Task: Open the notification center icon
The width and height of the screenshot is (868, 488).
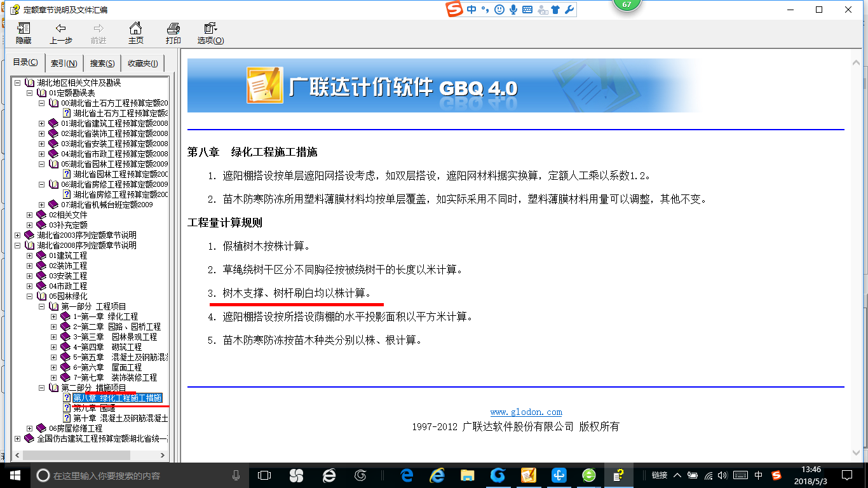Action: [846, 475]
